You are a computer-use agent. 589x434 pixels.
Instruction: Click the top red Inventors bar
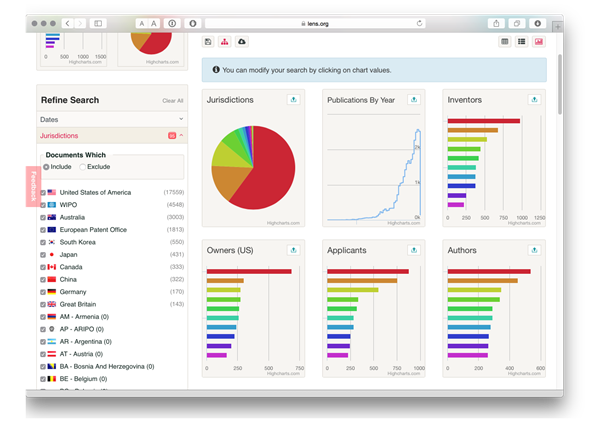(x=483, y=121)
